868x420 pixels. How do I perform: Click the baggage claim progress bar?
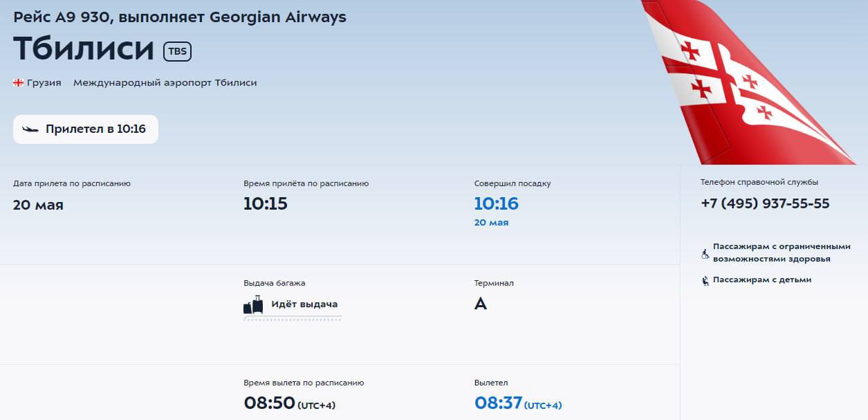coord(293,319)
